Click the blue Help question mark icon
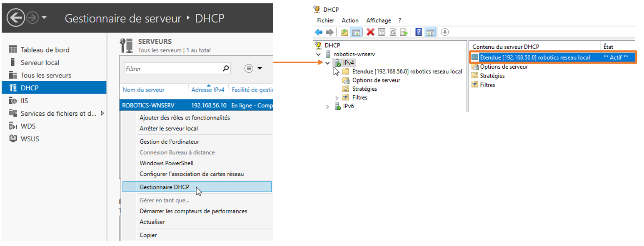This screenshot has width=644, height=246. [419, 32]
